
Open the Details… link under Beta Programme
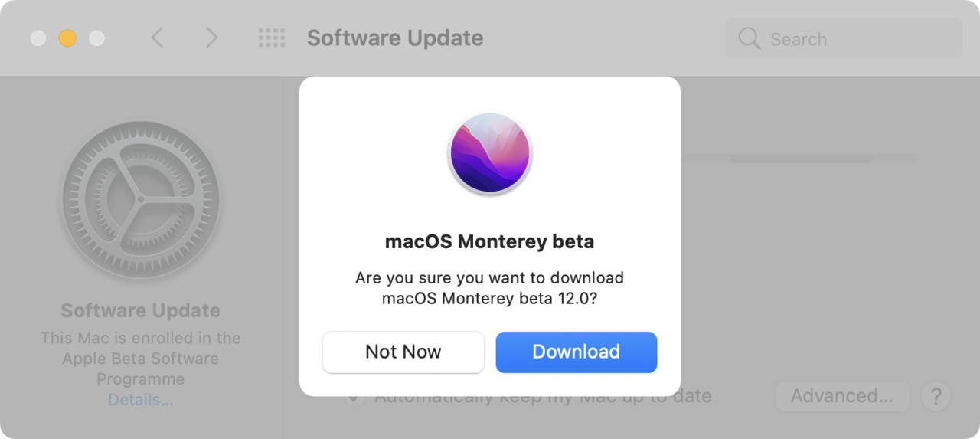tap(140, 400)
